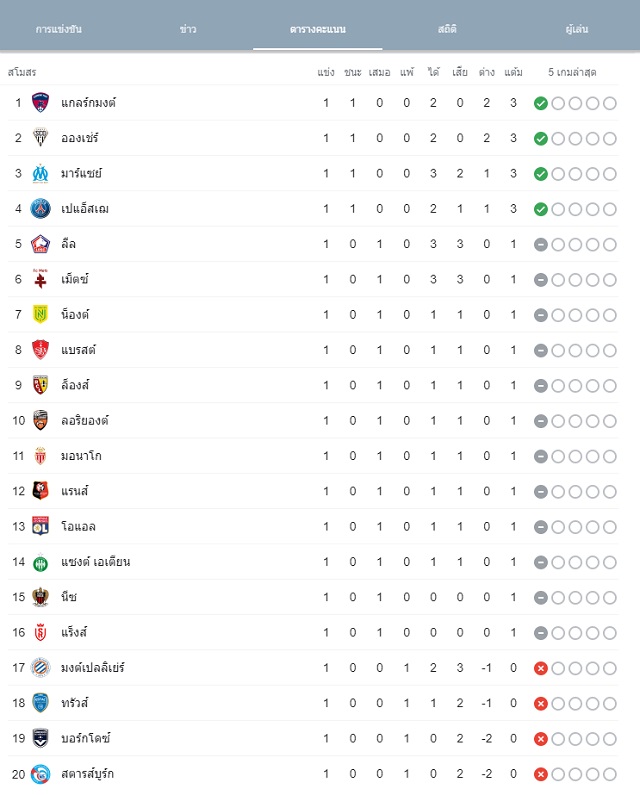The width and height of the screenshot is (640, 795).
Task: Click the Clermont club crest icon
Action: click(40, 102)
